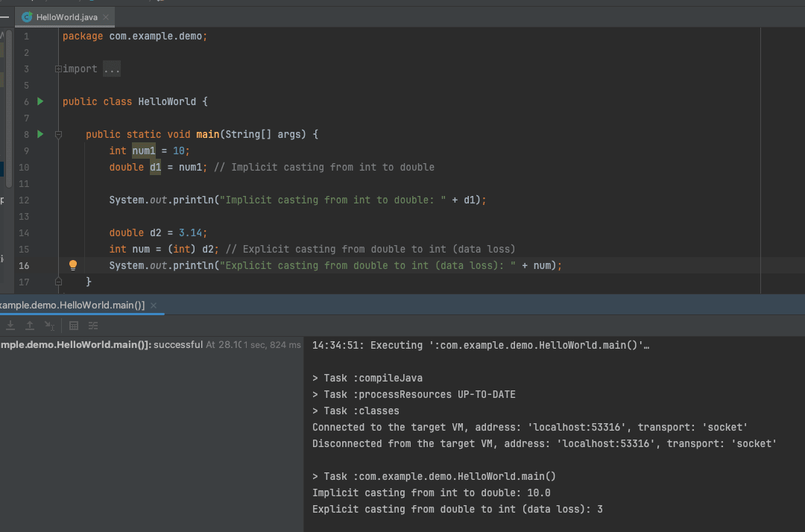Click the run to cursor icon
Image resolution: width=805 pixels, height=532 pixels.
[49, 326]
